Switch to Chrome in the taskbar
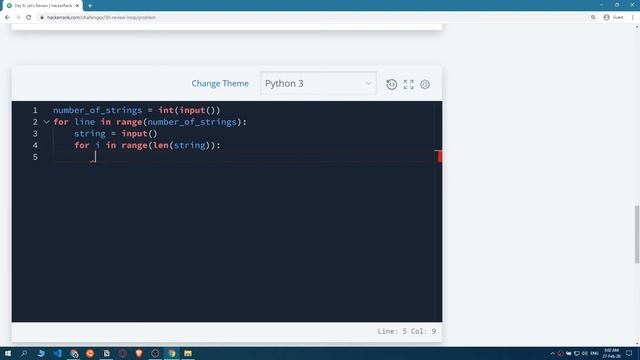The width and height of the screenshot is (640, 360). (x=172, y=353)
